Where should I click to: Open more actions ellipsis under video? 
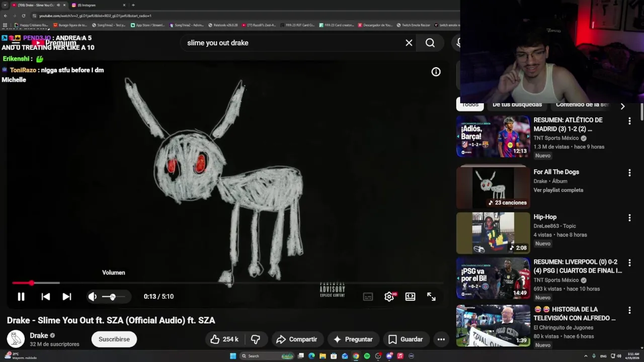point(441,339)
